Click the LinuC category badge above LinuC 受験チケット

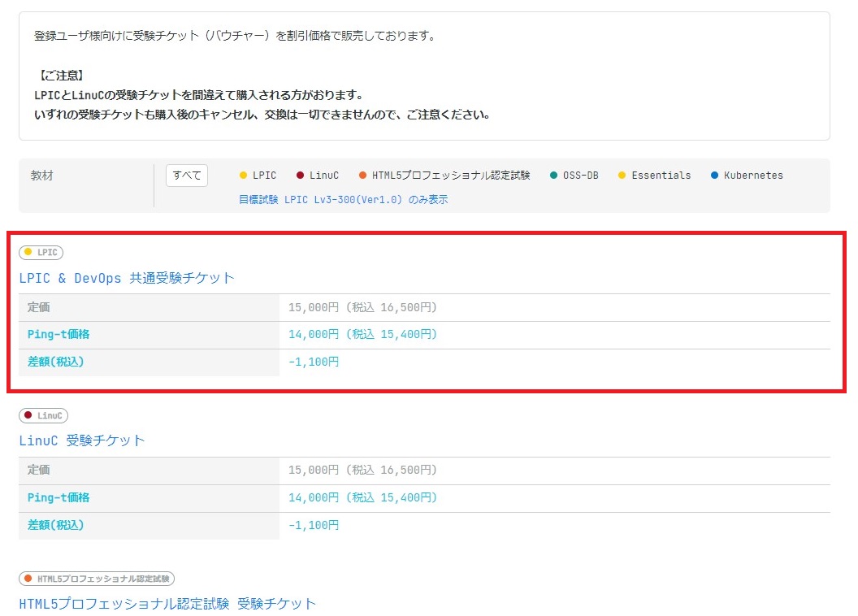[42, 415]
